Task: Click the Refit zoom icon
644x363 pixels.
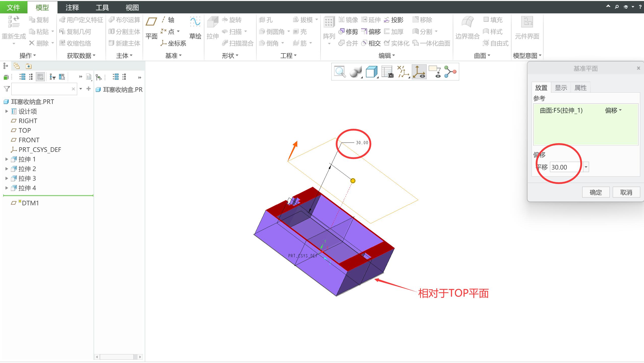Action: 340,72
